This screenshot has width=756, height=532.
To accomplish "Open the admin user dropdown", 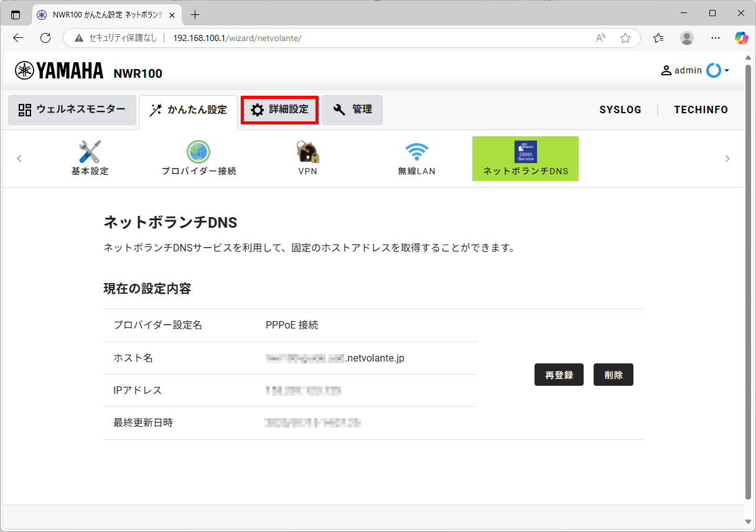I will coord(695,70).
